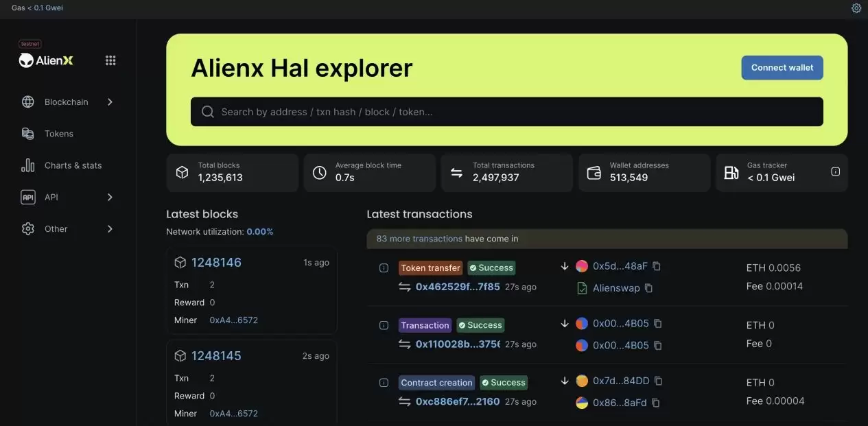The image size is (868, 426).
Task: Expand the API sidebar section
Action: (x=51, y=196)
